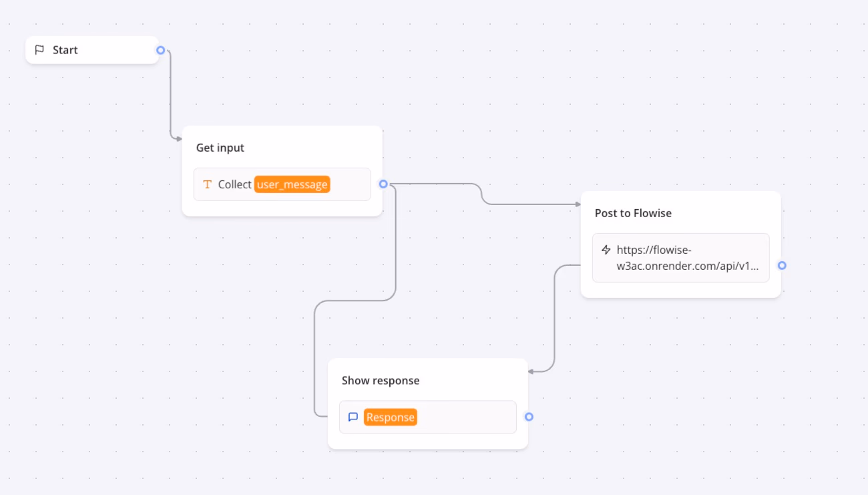868x495 pixels.
Task: Select the arrowhead entering Post to Flowise
Action: (577, 204)
